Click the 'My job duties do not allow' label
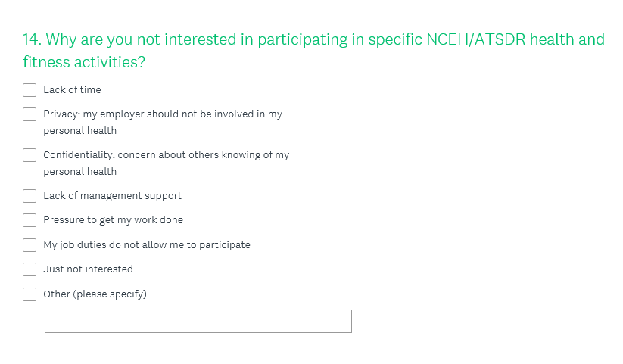Viewport: 623px width, 364px height. click(146, 245)
